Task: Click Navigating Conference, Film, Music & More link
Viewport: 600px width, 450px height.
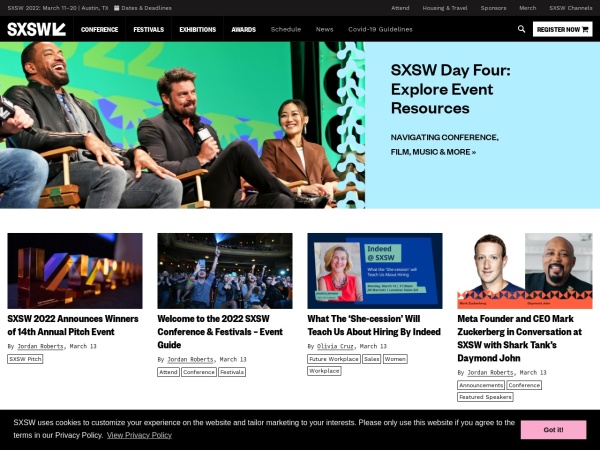Action: coord(445,145)
